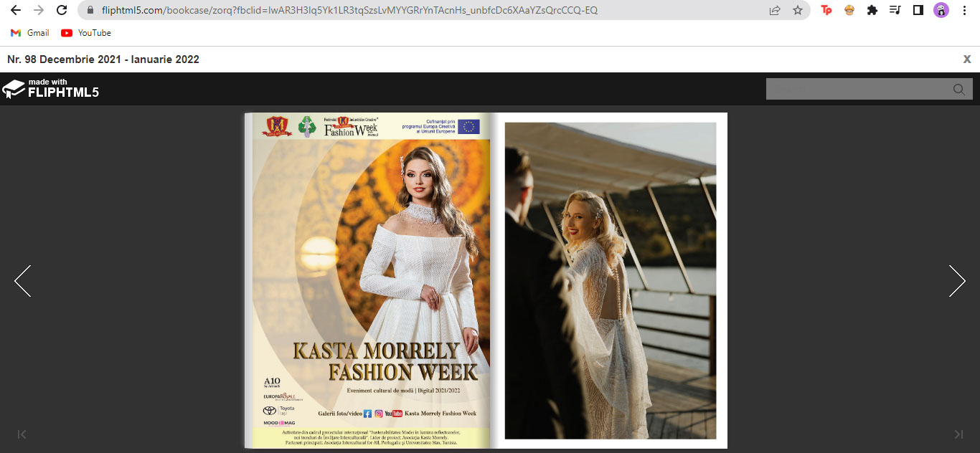Share this page icon in address bar
The width and height of the screenshot is (980, 453).
775,11
